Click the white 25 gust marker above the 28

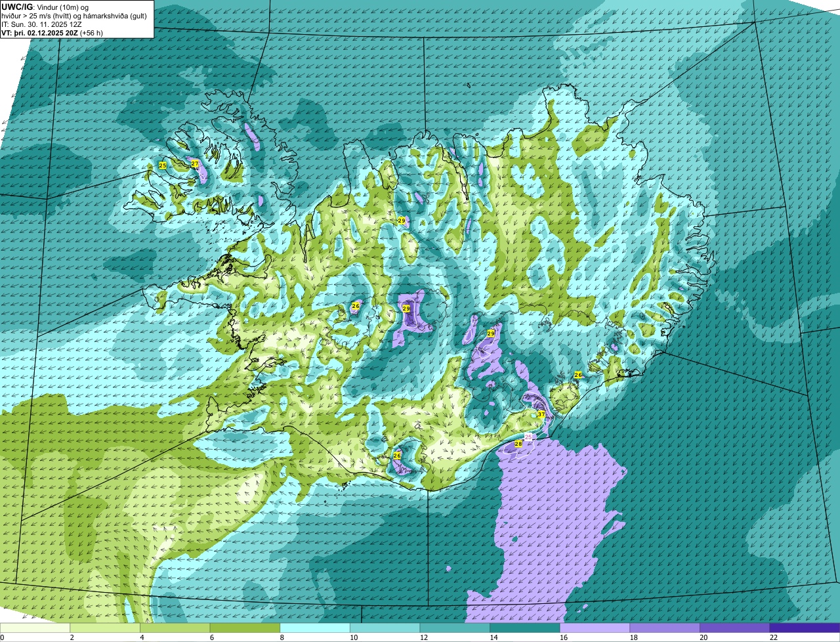pyautogui.click(x=528, y=437)
